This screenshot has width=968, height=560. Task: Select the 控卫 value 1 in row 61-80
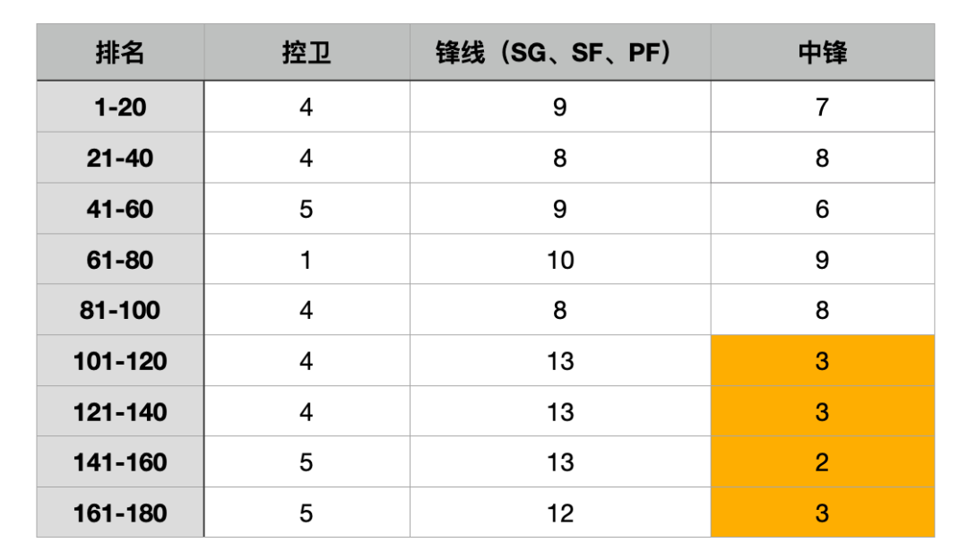(307, 259)
